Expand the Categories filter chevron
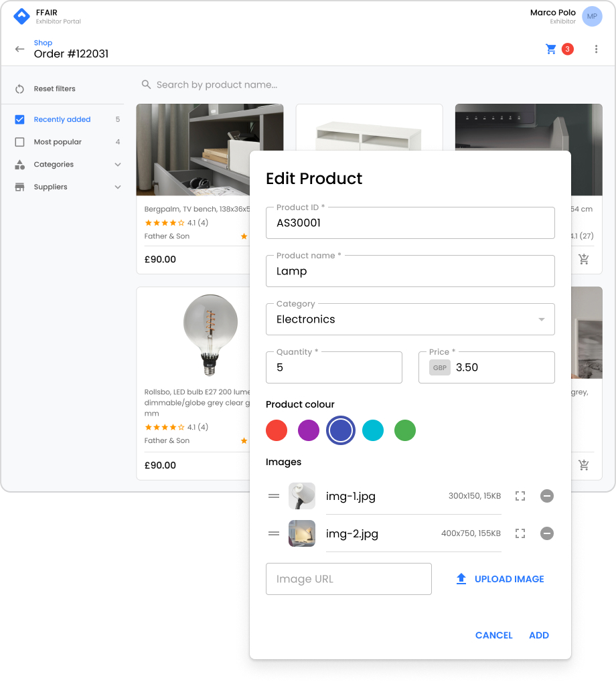Viewport: 616px width, 684px height. (x=118, y=165)
